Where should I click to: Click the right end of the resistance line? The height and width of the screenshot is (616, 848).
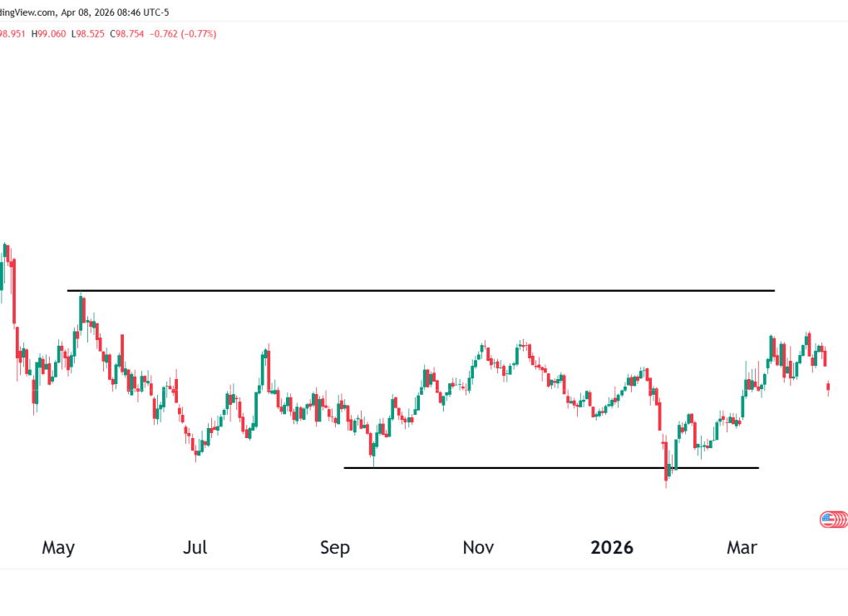point(773,291)
